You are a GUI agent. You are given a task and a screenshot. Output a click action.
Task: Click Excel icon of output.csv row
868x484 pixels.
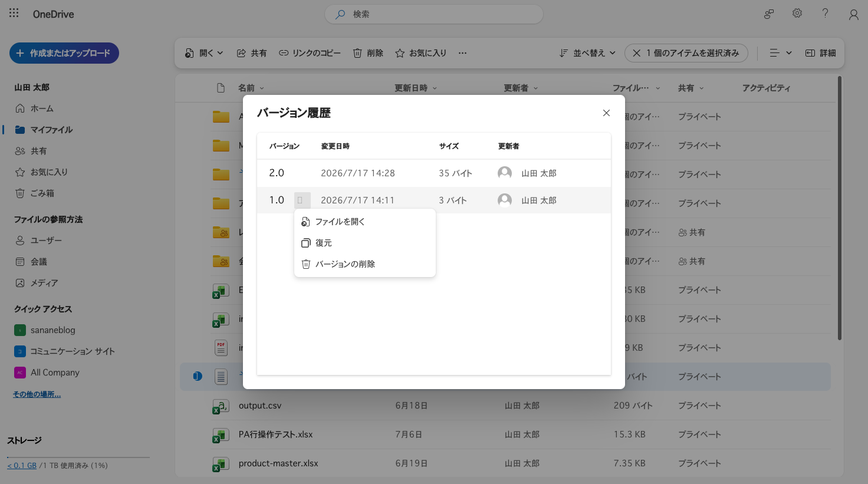(x=221, y=406)
